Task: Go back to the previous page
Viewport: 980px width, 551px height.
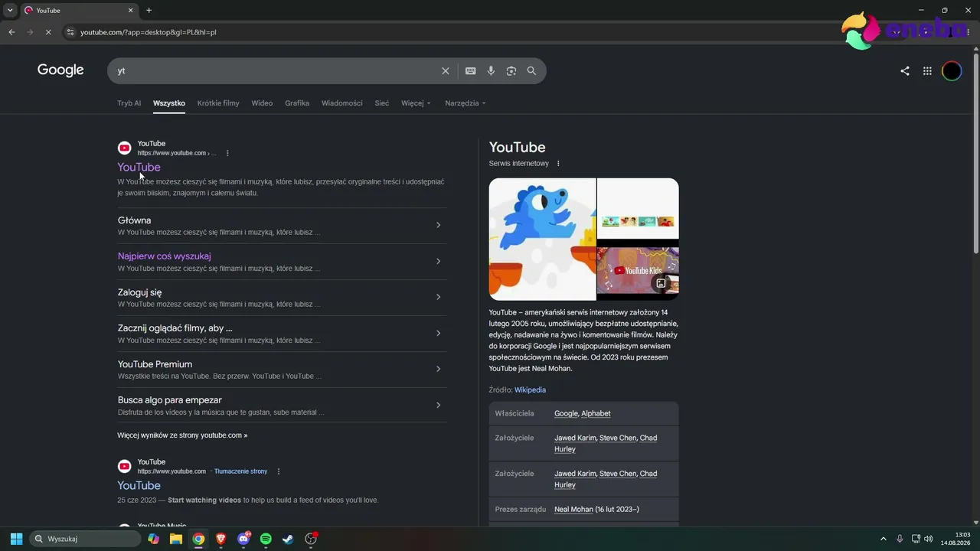Action: (11, 32)
